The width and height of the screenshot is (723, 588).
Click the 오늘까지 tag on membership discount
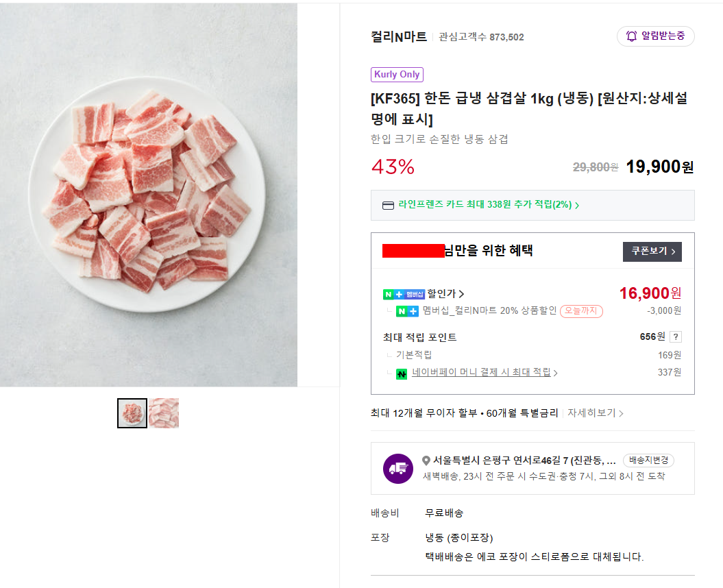581,311
